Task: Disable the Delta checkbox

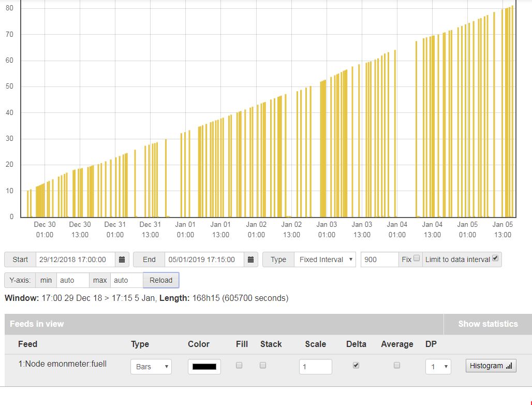Action: (x=356, y=365)
